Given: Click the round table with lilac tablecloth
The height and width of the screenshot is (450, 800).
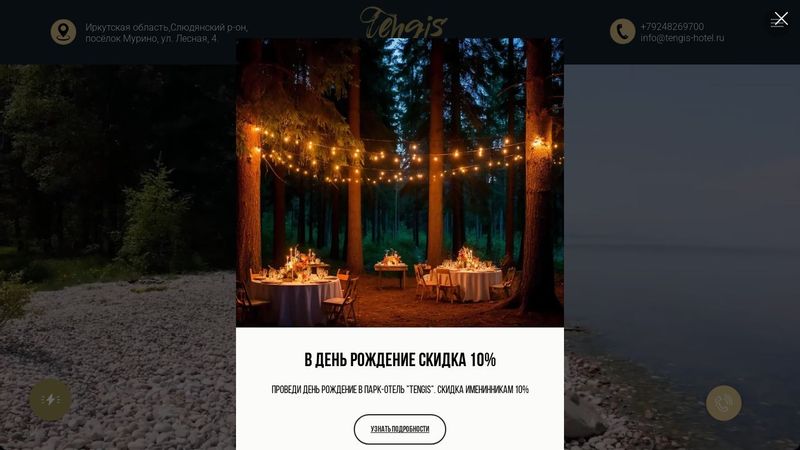Looking at the screenshot, I should [296, 298].
